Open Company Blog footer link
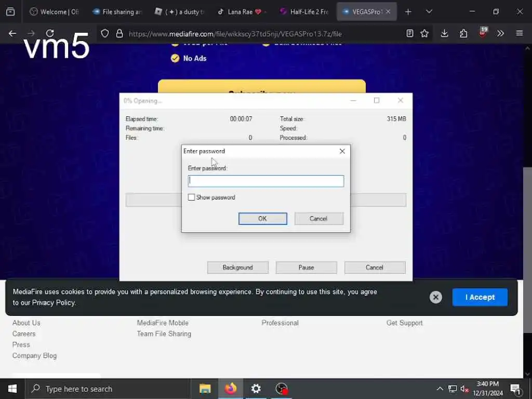This screenshot has width=532, height=399. tap(35, 355)
